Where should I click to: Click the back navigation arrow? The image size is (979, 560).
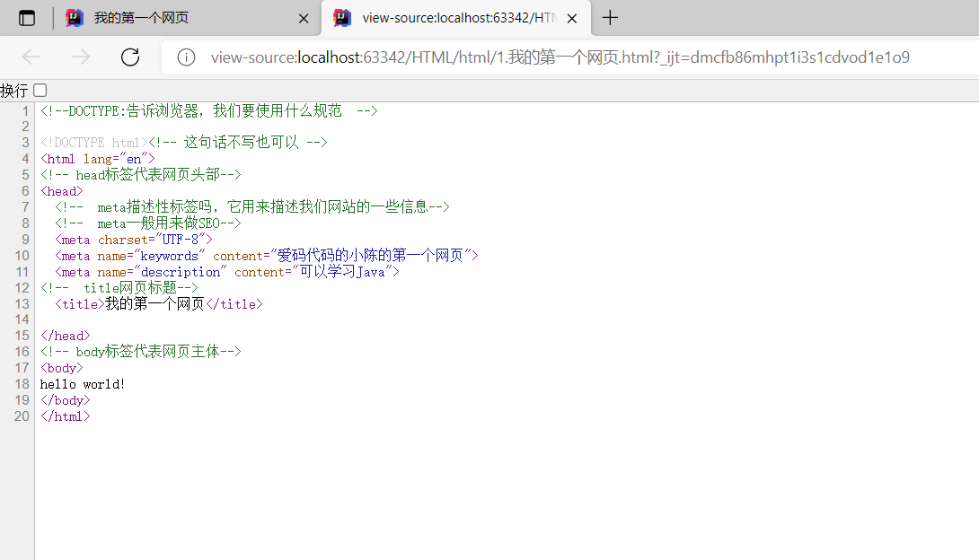31,57
